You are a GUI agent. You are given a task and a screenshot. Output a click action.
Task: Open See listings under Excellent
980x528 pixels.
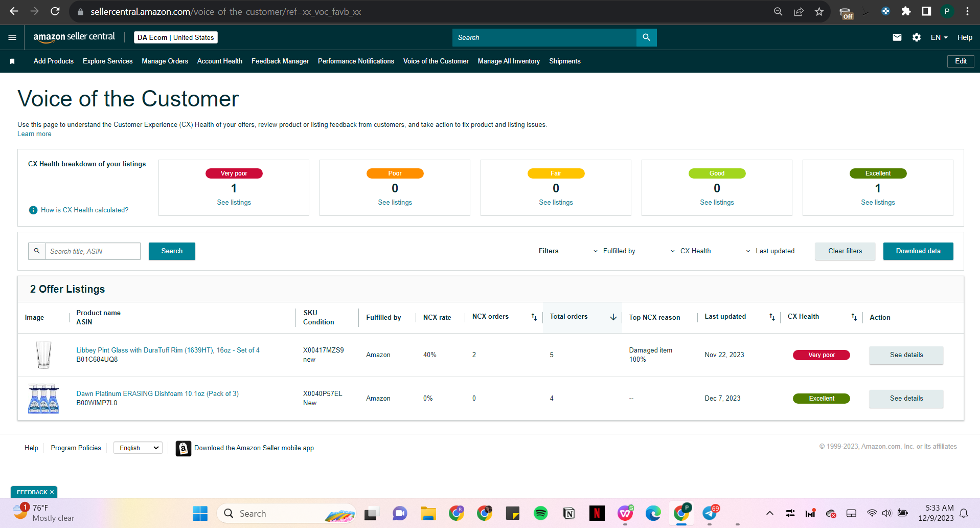click(878, 203)
